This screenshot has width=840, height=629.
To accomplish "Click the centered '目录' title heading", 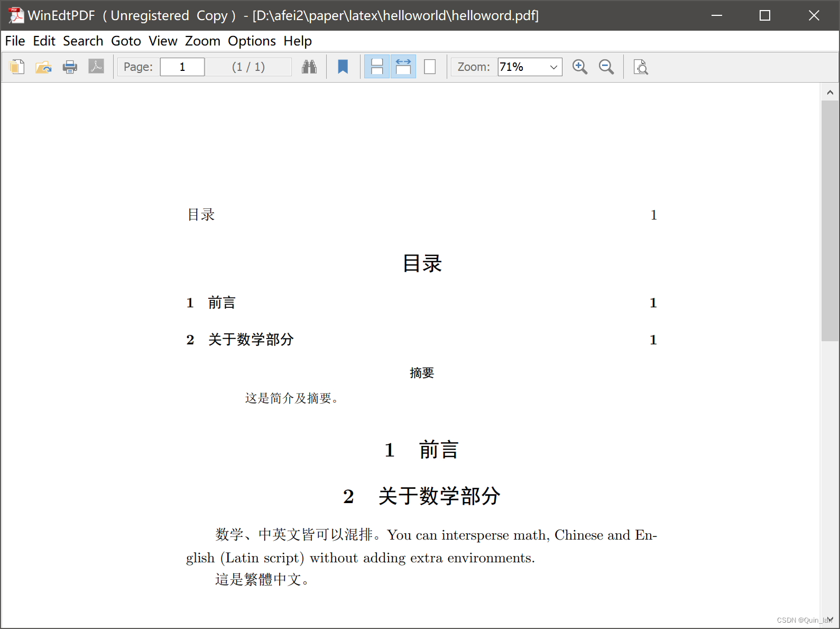I will tap(422, 263).
